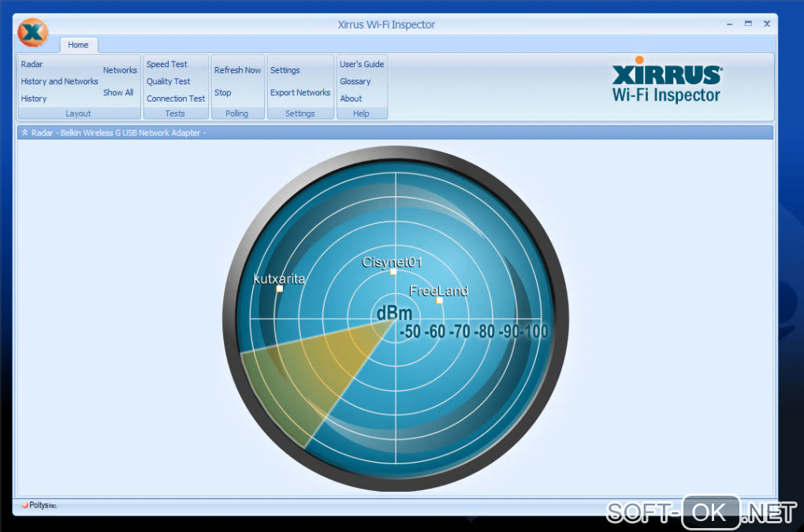The width and height of the screenshot is (804, 532).
Task: Start the Connection Test
Action: click(x=175, y=99)
